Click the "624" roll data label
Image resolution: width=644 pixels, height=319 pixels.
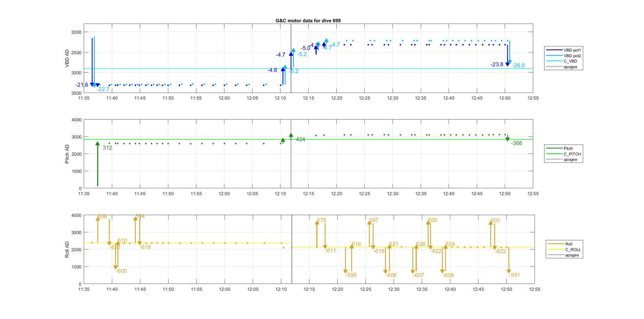coord(450,244)
